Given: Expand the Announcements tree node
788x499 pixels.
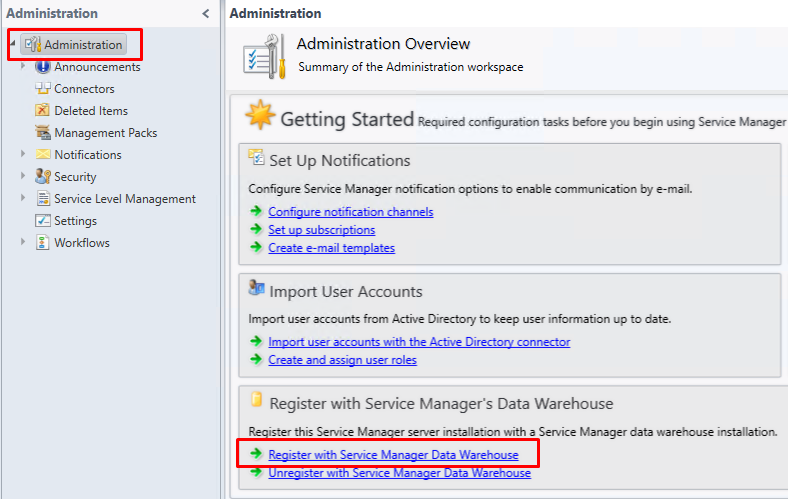Looking at the screenshot, I should 23,66.
